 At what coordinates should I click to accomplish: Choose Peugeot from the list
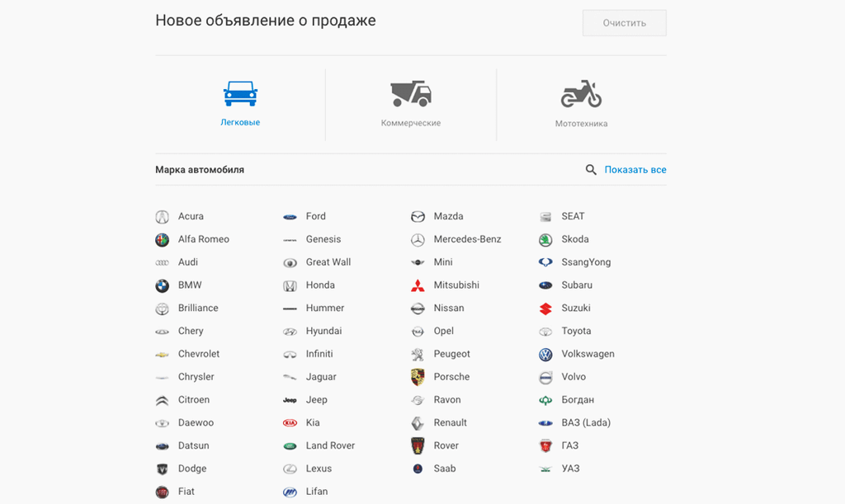(x=451, y=354)
